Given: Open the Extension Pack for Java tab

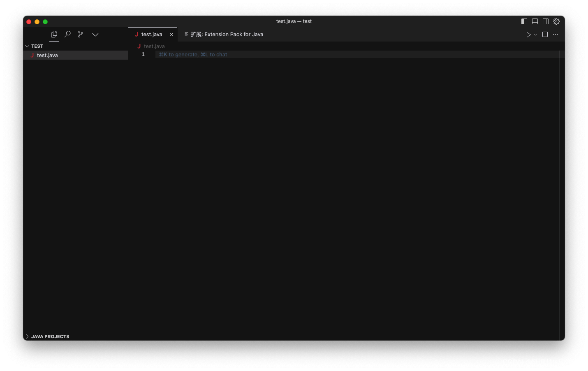Looking at the screenshot, I should 224,35.
